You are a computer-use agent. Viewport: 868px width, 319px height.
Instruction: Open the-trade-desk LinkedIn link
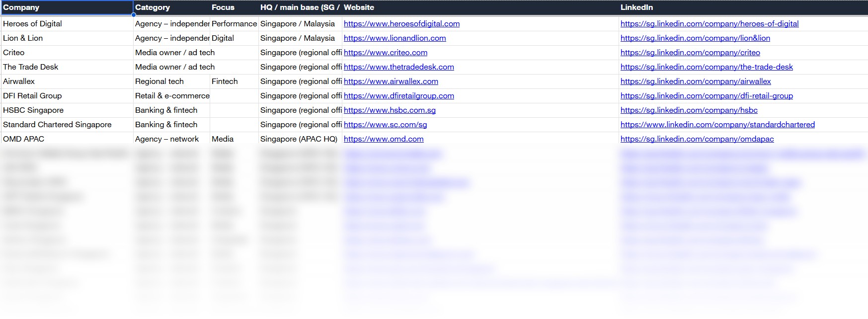[x=707, y=67]
